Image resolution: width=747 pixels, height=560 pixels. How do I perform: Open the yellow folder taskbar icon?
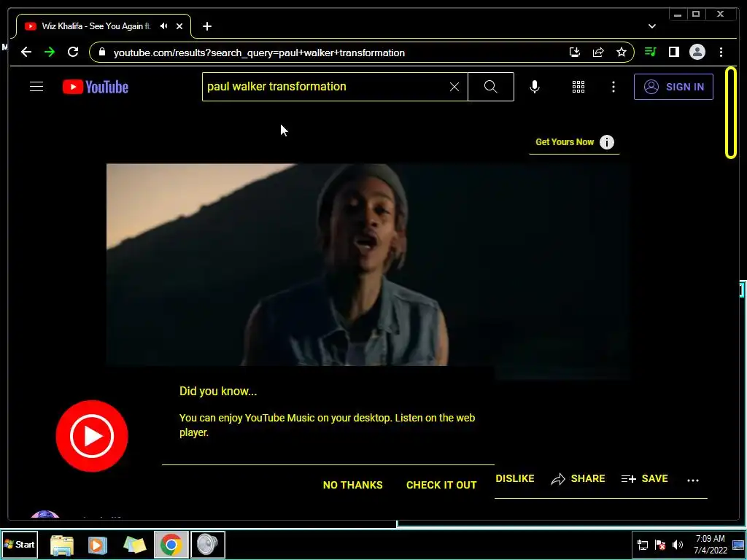(x=134, y=544)
